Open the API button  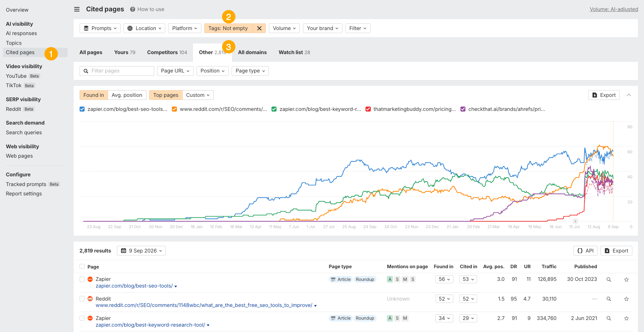point(585,251)
